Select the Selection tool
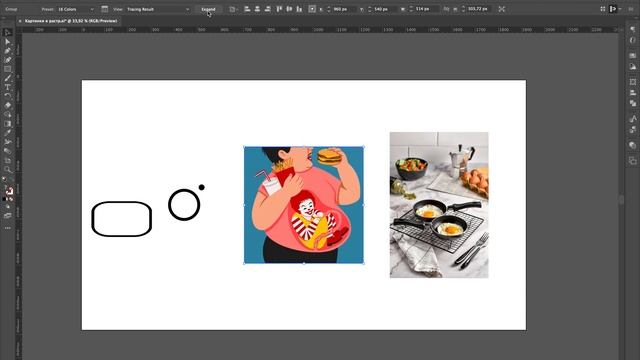 click(7, 33)
